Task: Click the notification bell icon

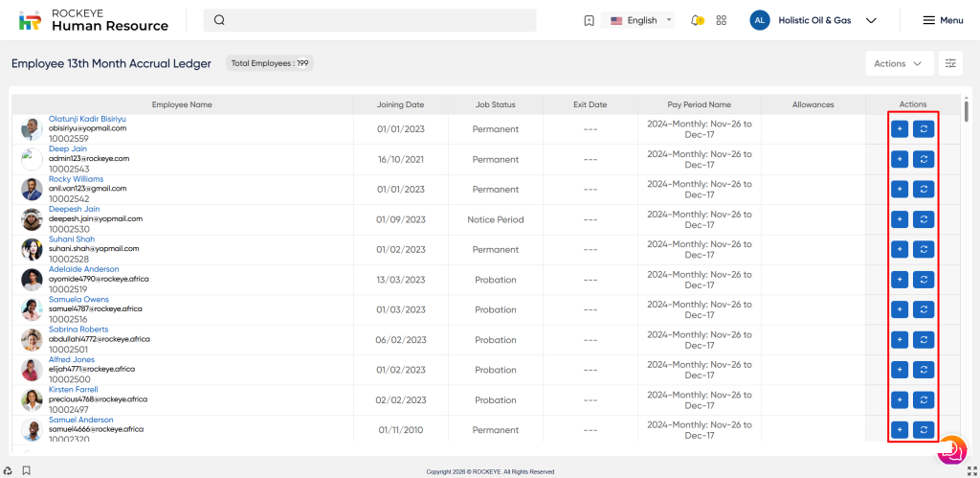Action: point(697,20)
